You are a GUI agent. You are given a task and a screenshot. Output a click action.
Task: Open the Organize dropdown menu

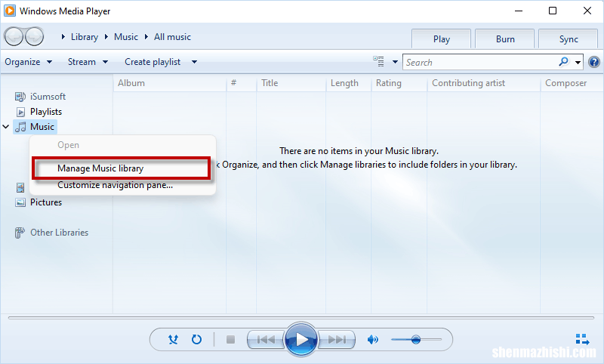28,62
